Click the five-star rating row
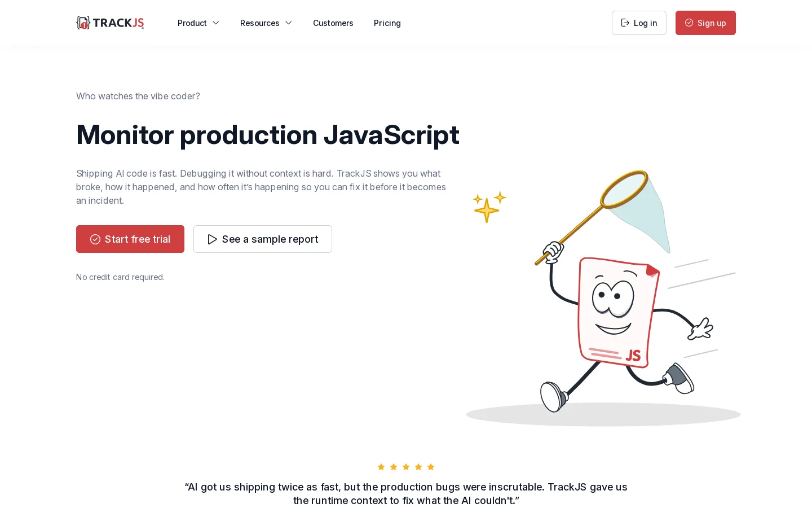This screenshot has width=812, height=508. pos(406,467)
